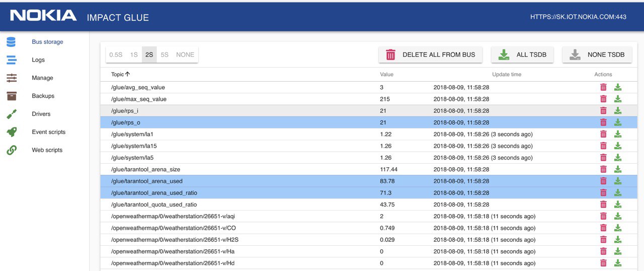Click the ALL TSDB button

(x=522, y=55)
